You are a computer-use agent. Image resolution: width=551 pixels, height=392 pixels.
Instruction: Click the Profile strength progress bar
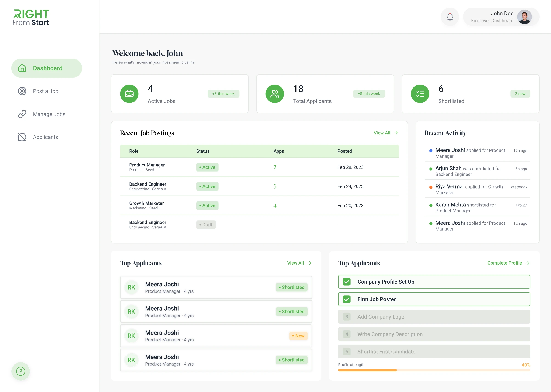434,370
